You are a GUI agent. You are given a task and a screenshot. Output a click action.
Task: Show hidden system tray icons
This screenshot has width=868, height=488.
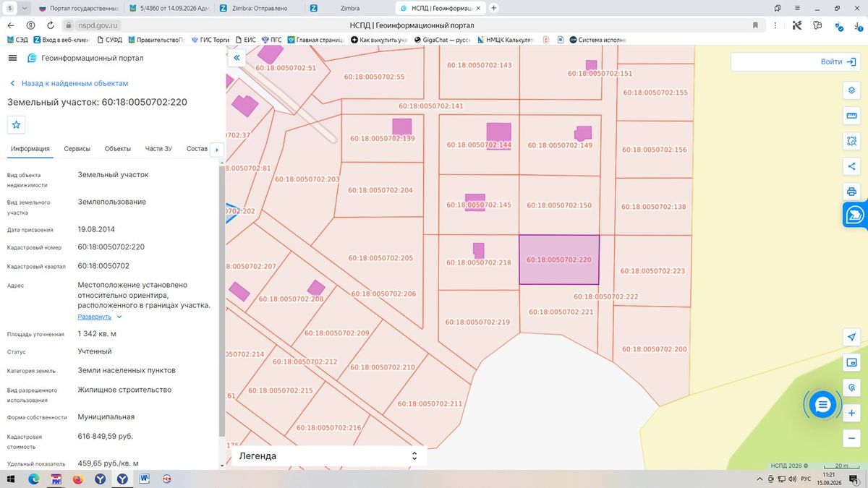pos(760,479)
